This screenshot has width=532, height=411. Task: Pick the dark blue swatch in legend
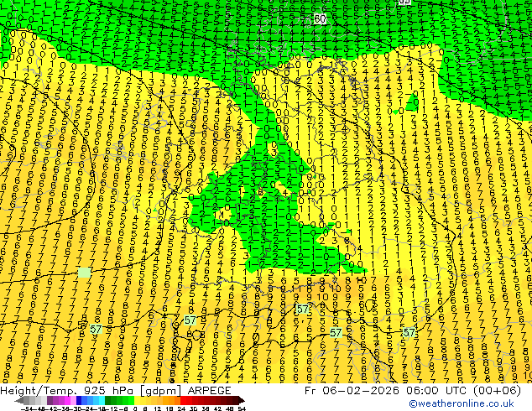(79, 401)
